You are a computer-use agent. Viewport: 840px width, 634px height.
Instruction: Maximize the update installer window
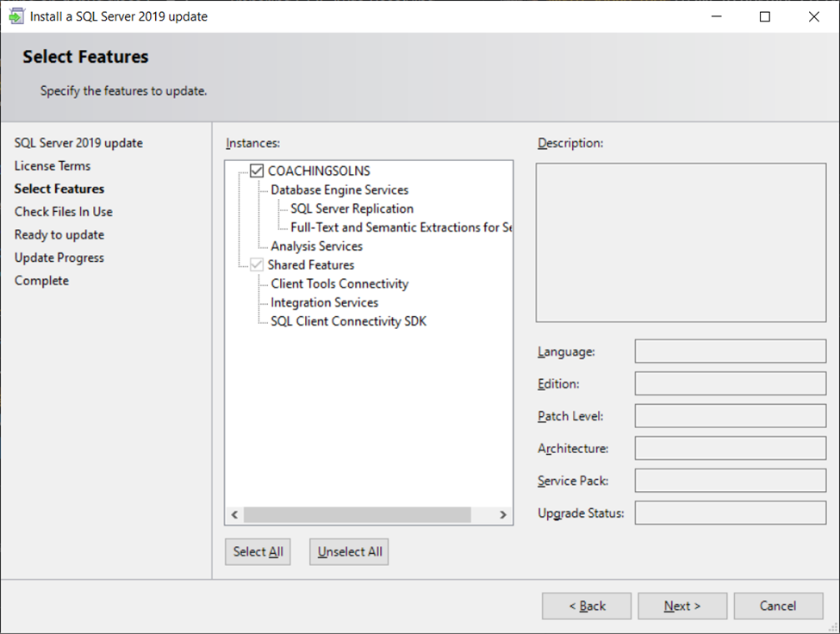(765, 16)
